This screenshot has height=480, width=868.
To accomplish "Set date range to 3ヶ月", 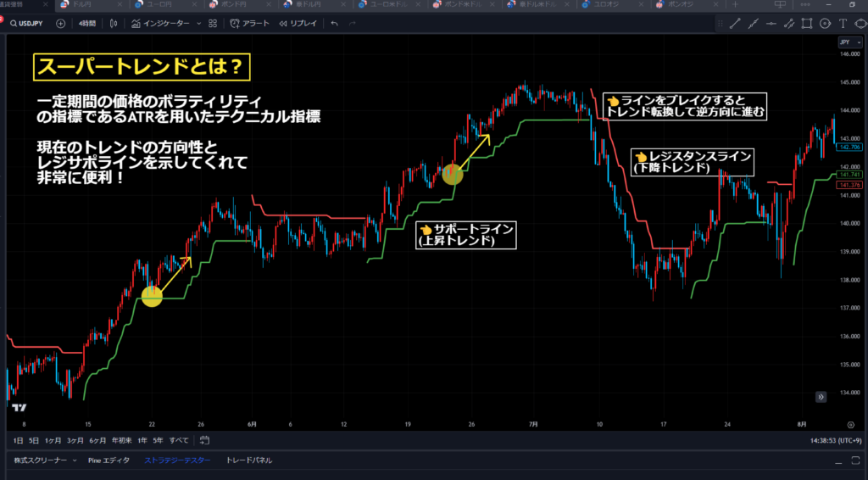I will click(75, 440).
